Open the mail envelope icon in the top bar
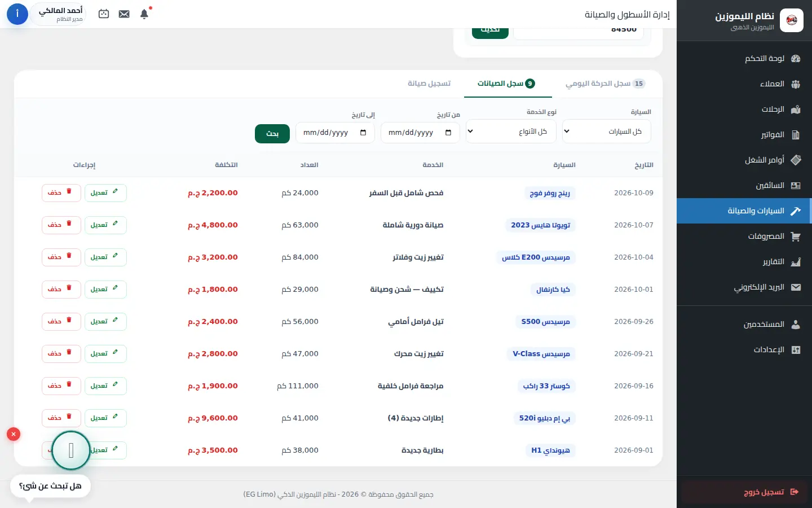Image resolution: width=812 pixels, height=508 pixels. tap(124, 14)
